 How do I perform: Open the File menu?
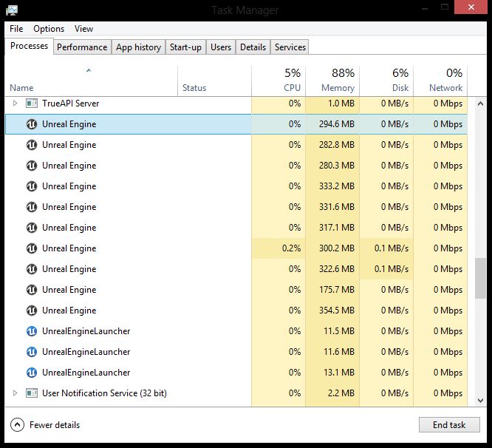click(16, 29)
